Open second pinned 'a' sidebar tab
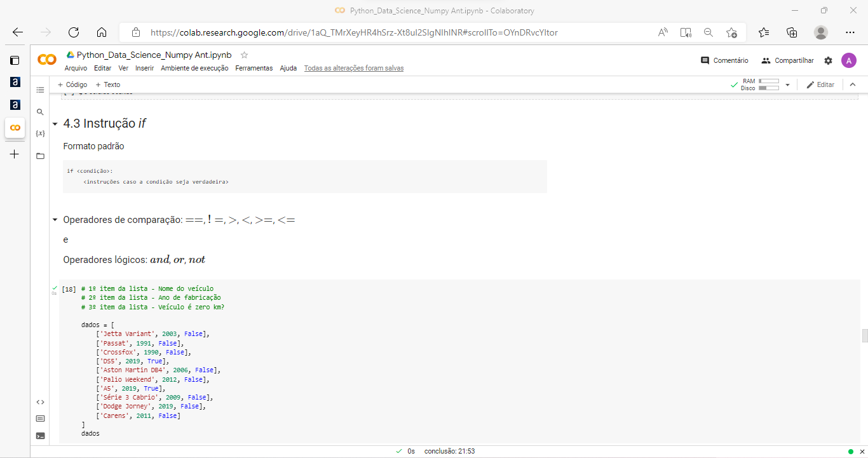Viewport: 868px width, 458px height. tap(15, 105)
